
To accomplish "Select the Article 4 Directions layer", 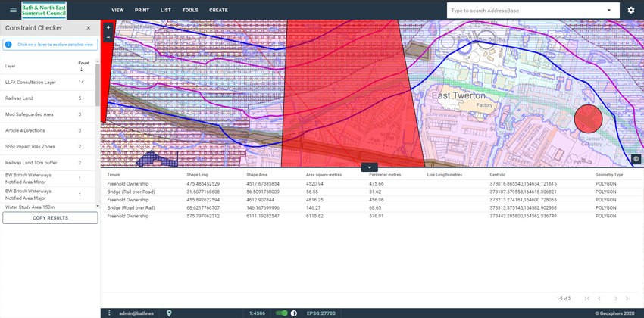I will click(x=48, y=130).
